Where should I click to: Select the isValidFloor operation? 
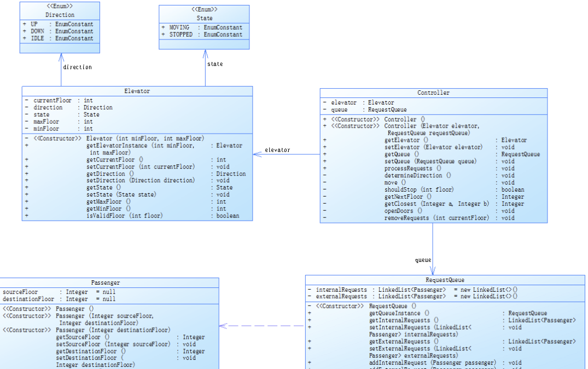132,216
